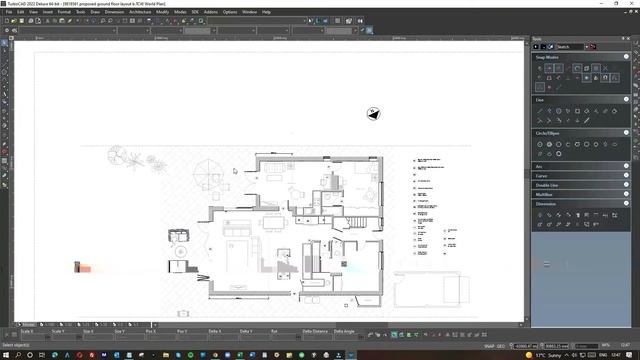640x360 pixels.
Task: Toggle the X-shaped Intersection snap mode
Action: tap(605, 68)
